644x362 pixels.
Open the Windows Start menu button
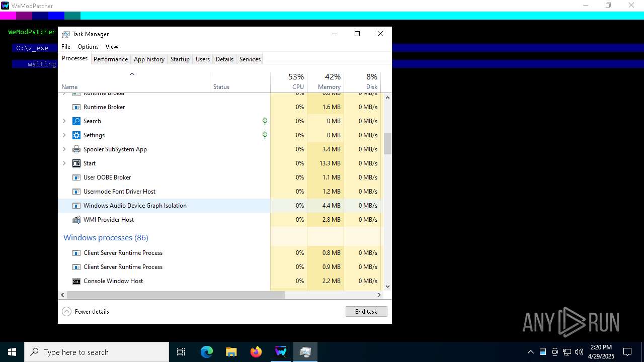tap(12, 352)
